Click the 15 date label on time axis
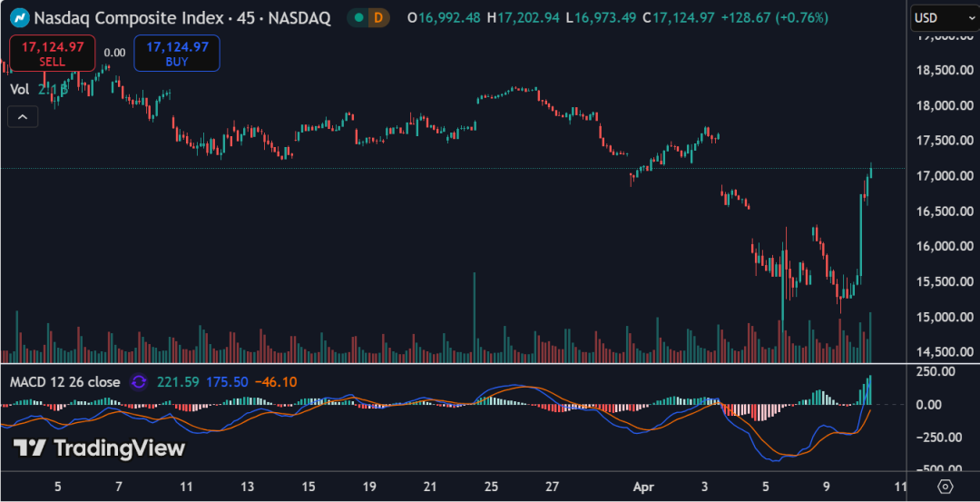 point(309,486)
